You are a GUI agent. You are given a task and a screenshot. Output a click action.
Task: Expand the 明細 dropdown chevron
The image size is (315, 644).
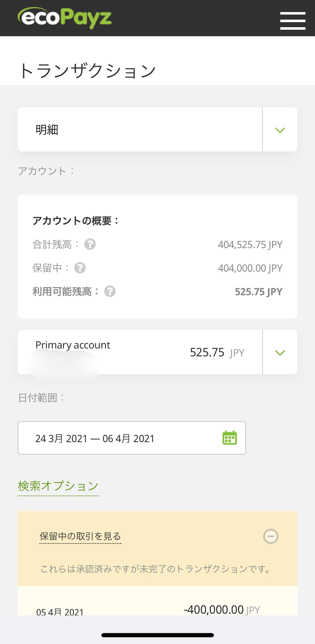pos(280,130)
